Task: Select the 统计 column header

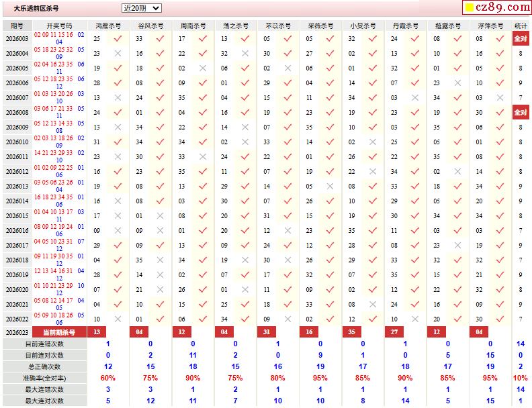Action: click(x=521, y=25)
